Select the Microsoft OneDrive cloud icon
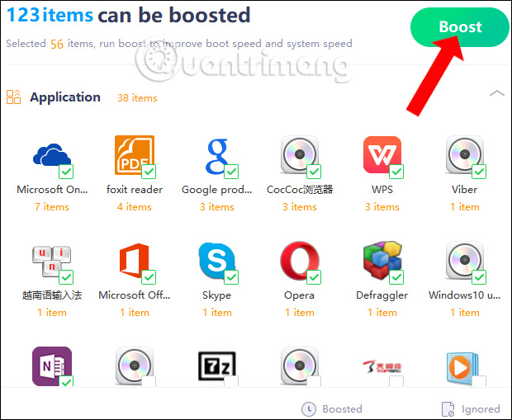 click(x=52, y=155)
